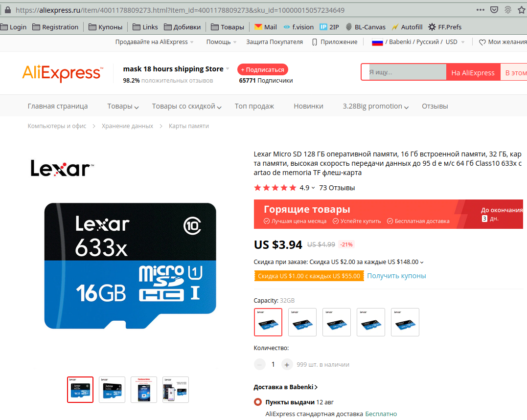Expand the 4.9 rating breakdown chevron
The width and height of the screenshot is (527, 420).
313,188
